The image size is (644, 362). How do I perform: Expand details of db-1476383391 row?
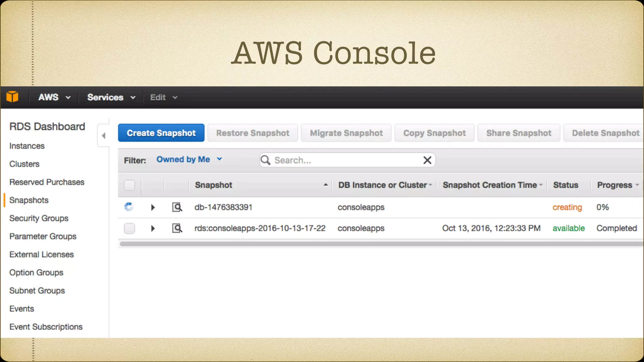click(153, 207)
